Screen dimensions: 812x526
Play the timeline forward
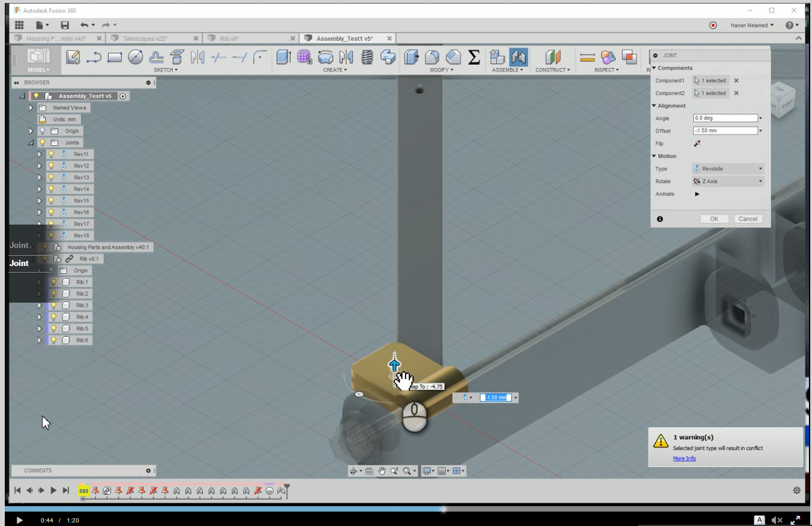pos(53,491)
